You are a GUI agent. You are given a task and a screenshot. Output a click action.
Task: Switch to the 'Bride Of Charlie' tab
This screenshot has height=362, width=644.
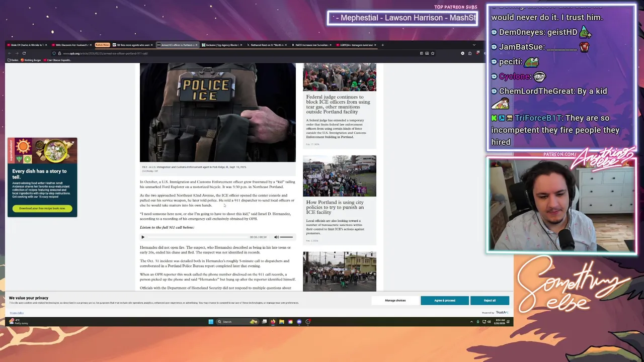(x=27, y=45)
